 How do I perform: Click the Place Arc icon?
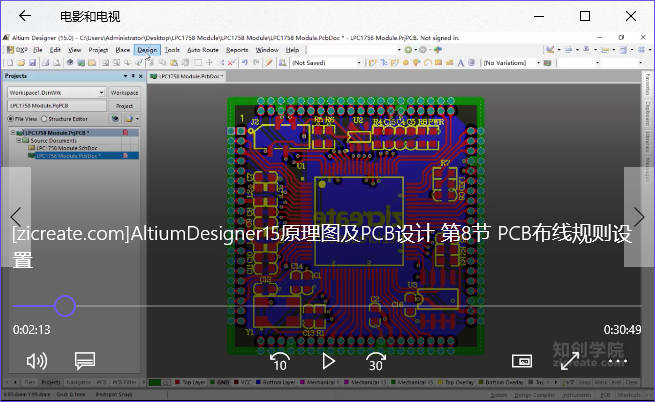coord(427,63)
